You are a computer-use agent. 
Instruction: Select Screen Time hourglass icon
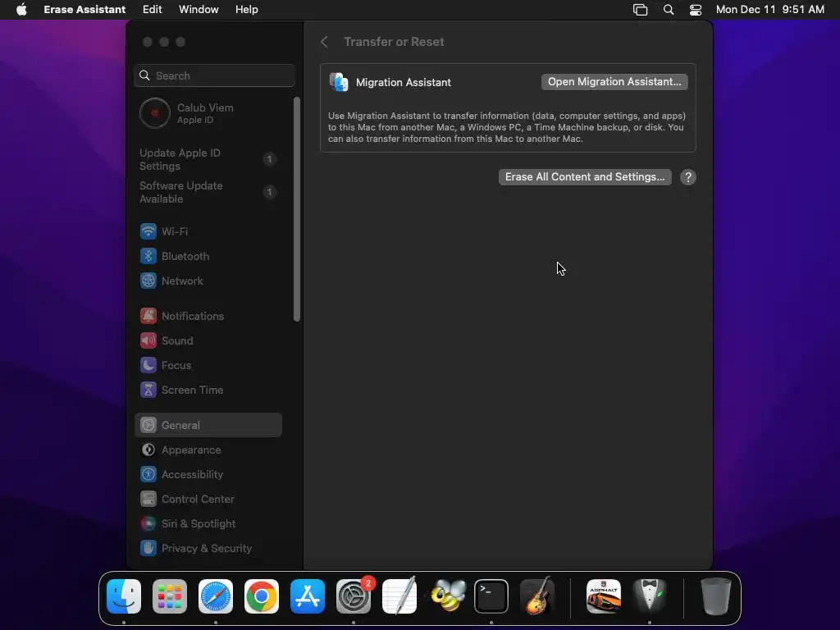pos(148,390)
